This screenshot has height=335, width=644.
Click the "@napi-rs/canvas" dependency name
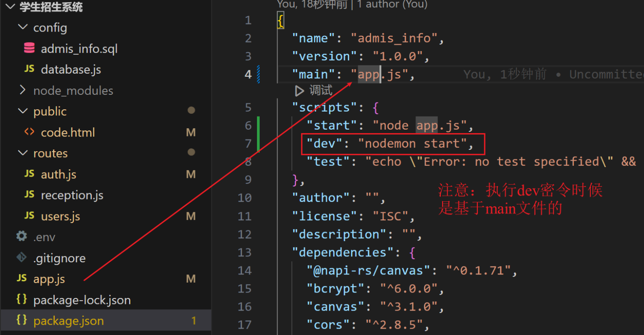coord(368,270)
